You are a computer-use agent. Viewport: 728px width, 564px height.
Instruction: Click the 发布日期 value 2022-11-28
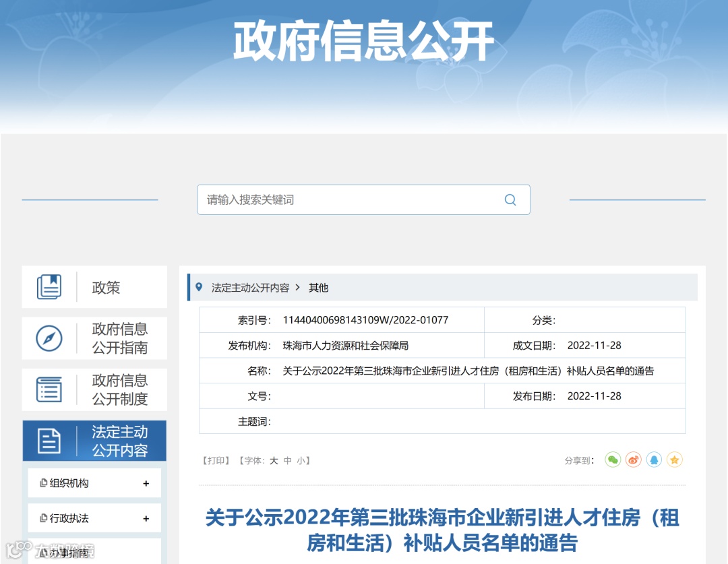(x=595, y=396)
